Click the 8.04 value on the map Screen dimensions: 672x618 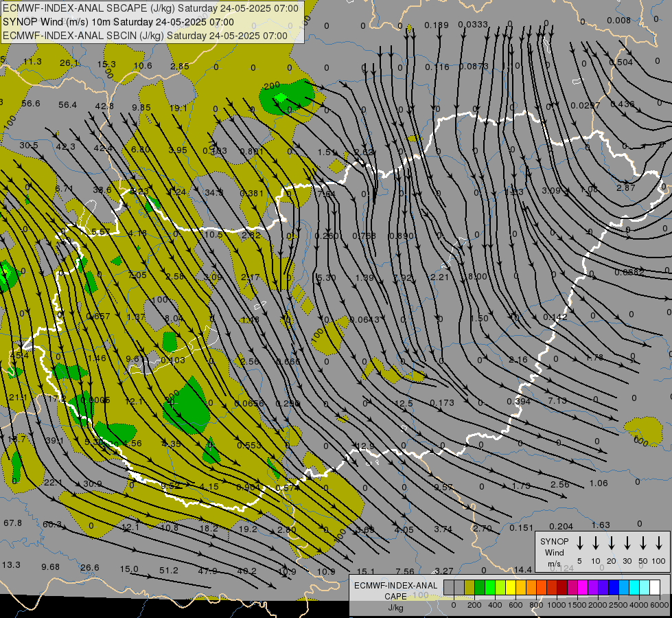(174, 318)
